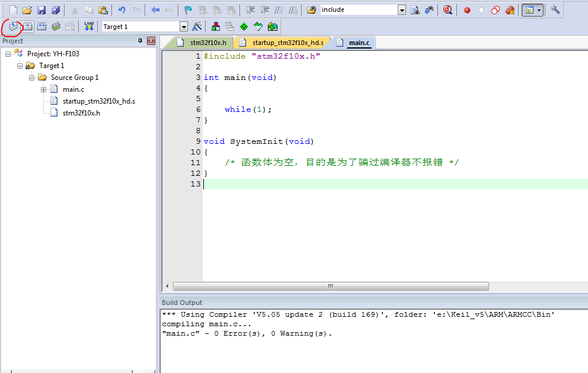The height and width of the screenshot is (373, 588).
Task: Open the Target 1 dropdown
Action: click(x=183, y=27)
